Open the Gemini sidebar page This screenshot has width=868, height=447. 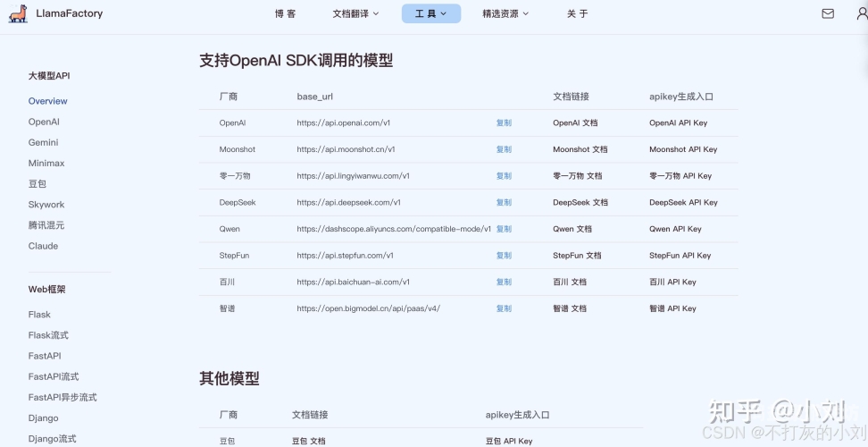43,142
